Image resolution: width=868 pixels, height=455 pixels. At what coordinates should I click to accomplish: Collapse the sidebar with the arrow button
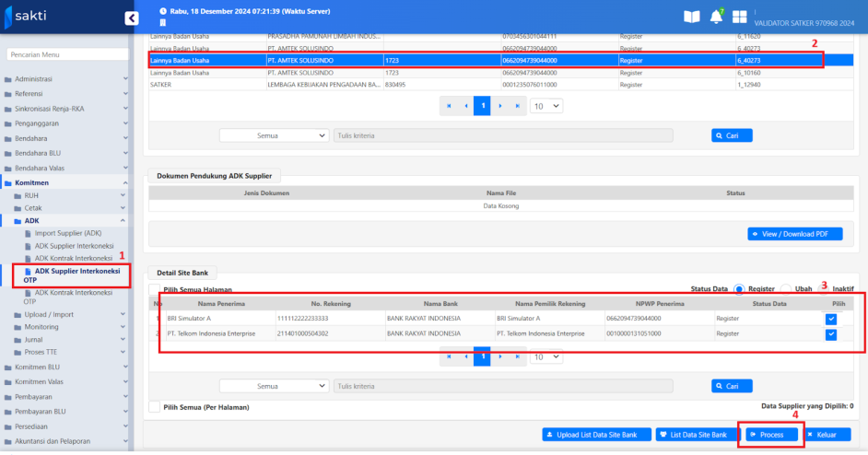click(131, 17)
